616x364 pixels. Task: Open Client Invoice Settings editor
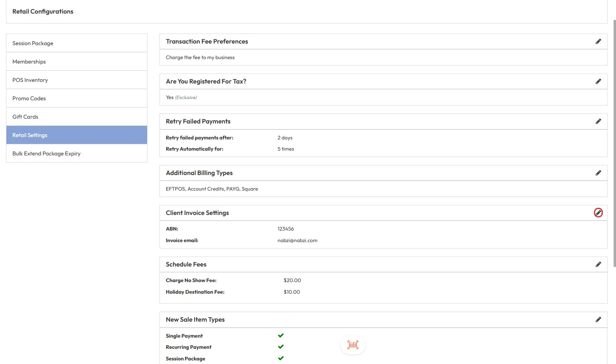click(x=598, y=213)
